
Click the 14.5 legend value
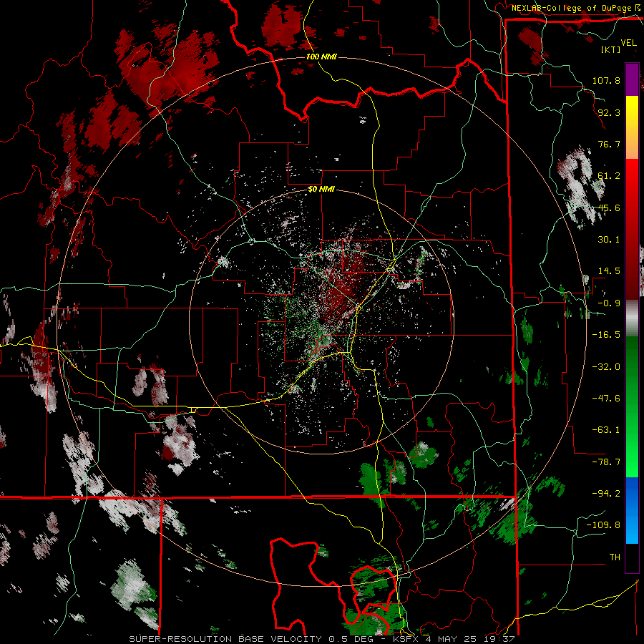tap(609, 271)
